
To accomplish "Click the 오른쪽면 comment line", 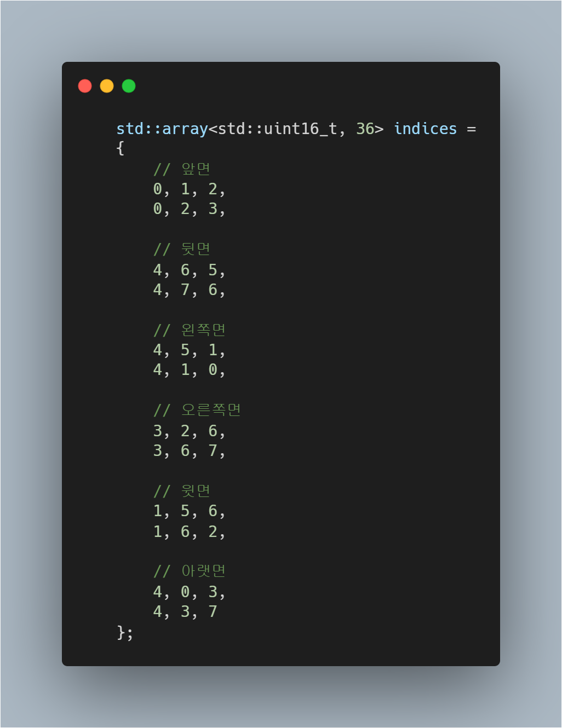I will pos(197,411).
